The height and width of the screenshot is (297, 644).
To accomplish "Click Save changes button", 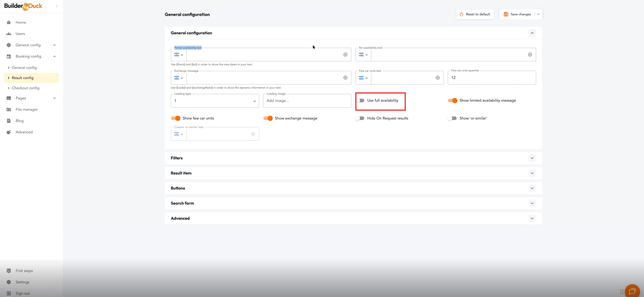I will coord(517,14).
